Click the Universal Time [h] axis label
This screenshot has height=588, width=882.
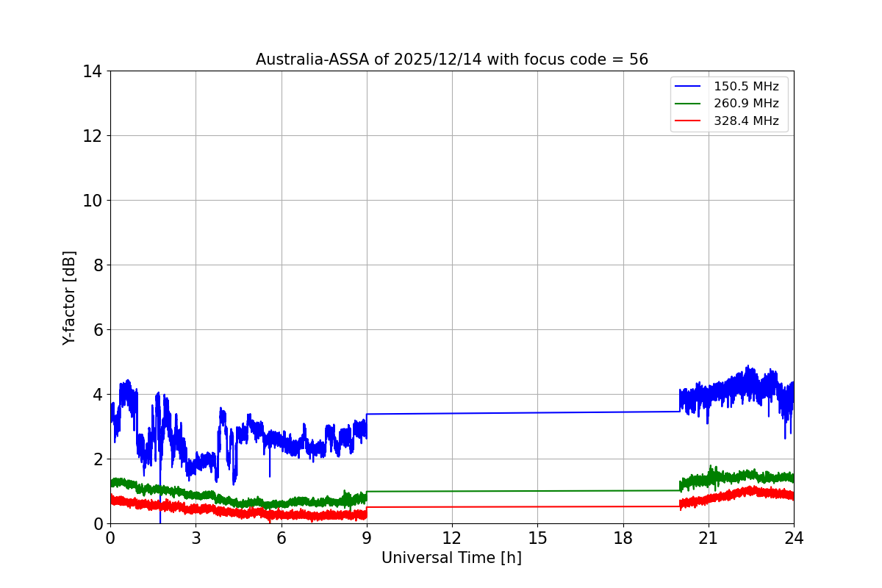(451, 558)
